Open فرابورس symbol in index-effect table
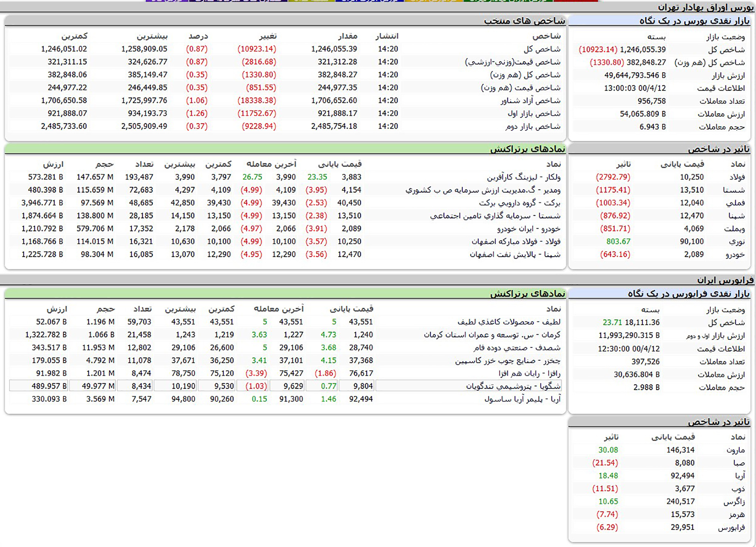Viewport: 756px width, 547px height. [x=731, y=527]
